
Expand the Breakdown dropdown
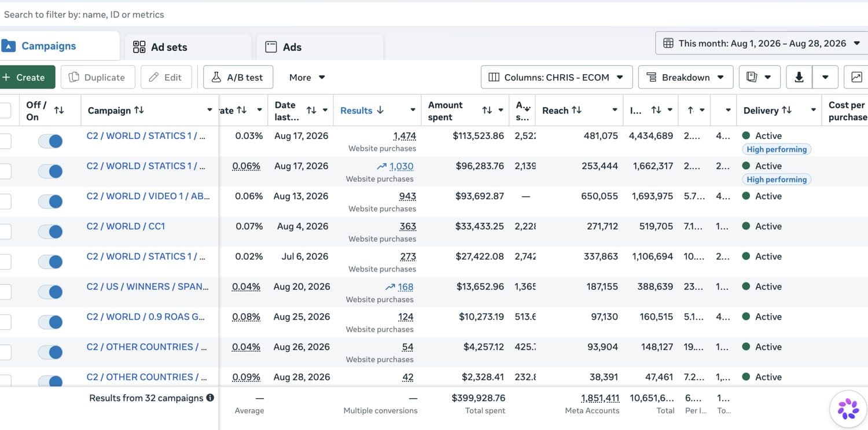pos(686,77)
